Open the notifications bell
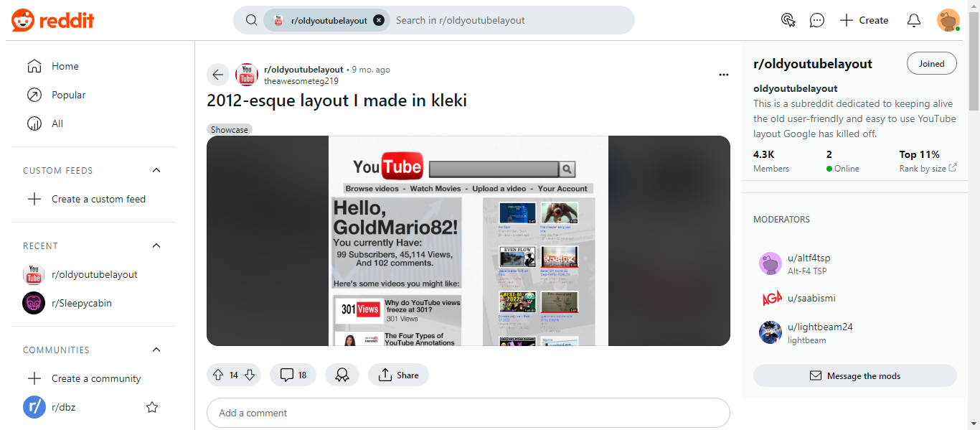980x430 pixels. [x=913, y=20]
